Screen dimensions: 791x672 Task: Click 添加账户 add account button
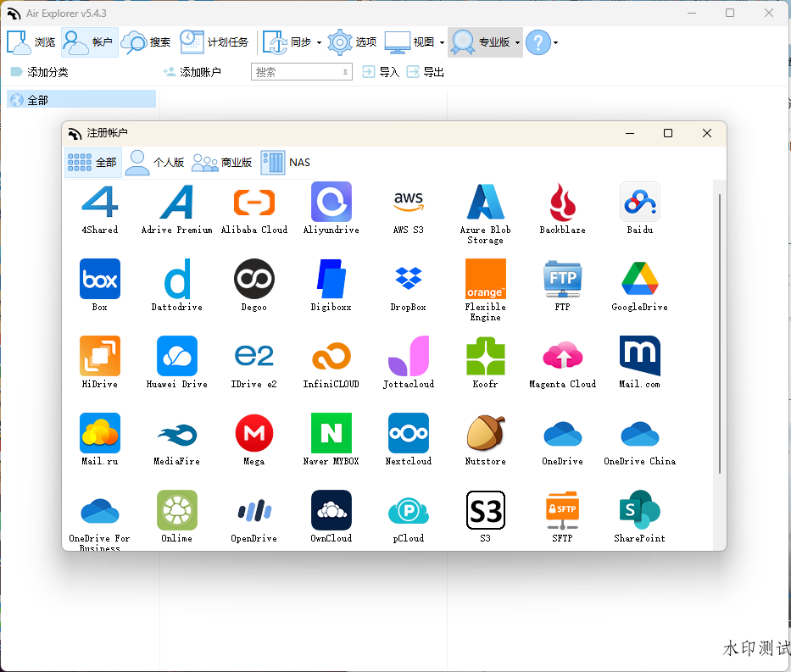[x=192, y=72]
